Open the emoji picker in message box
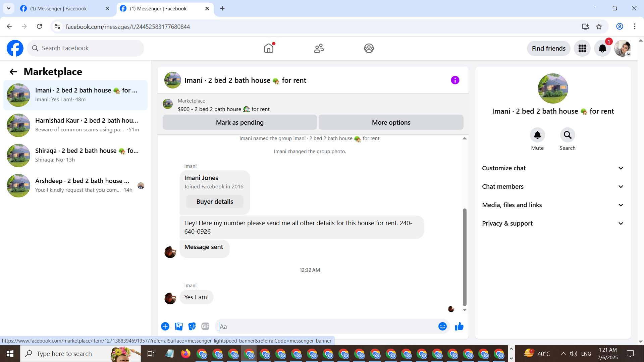 pyautogui.click(x=442, y=326)
